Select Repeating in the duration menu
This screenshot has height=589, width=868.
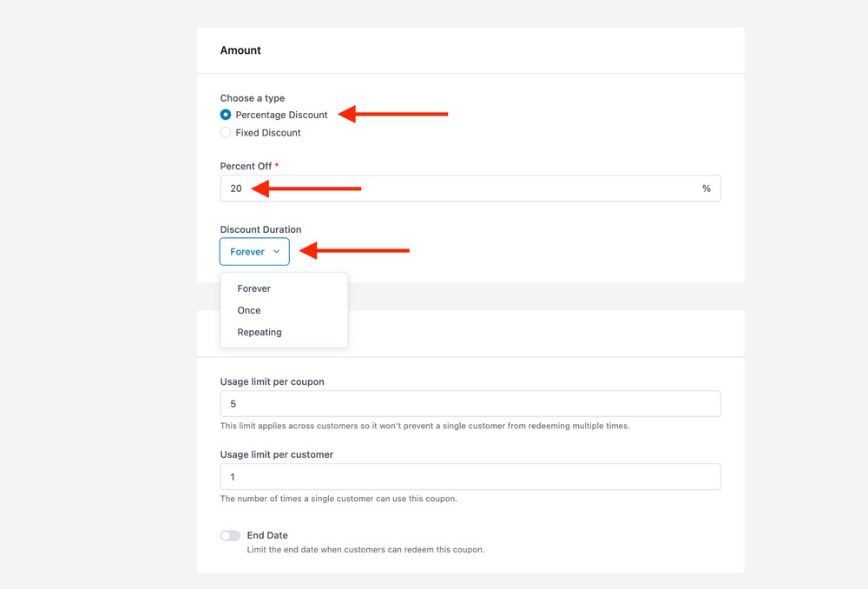coord(260,332)
